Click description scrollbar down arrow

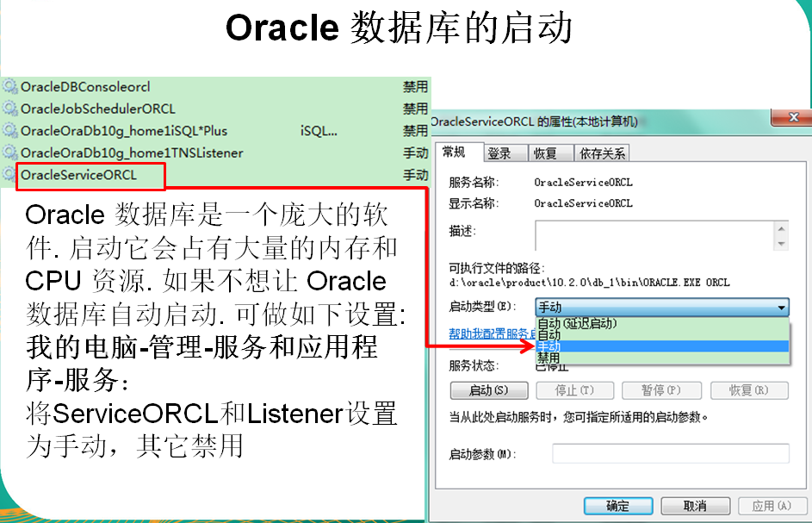click(x=782, y=243)
